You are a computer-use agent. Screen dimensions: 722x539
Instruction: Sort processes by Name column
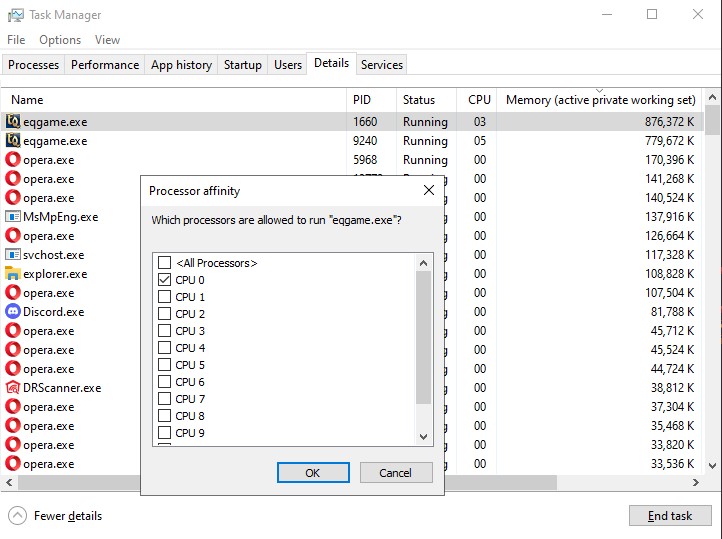(28, 100)
